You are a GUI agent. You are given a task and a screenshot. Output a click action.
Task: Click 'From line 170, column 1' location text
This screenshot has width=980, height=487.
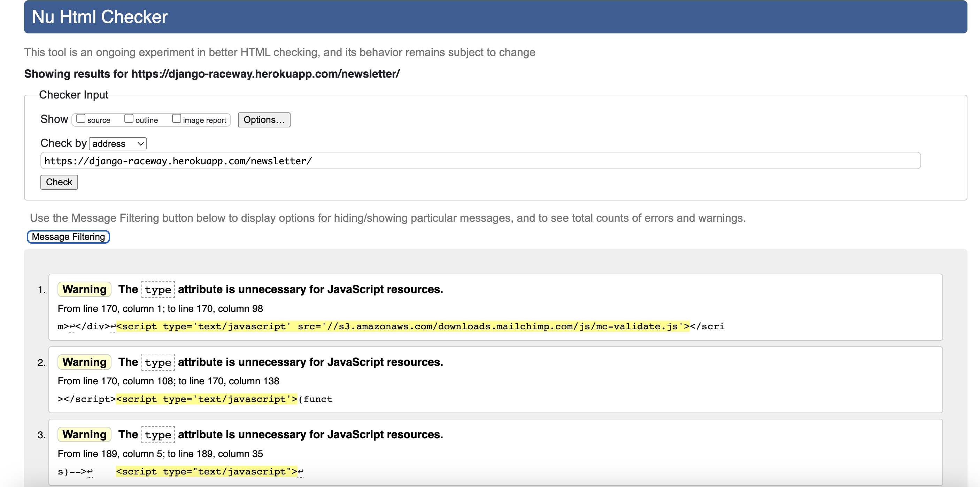[160, 308]
